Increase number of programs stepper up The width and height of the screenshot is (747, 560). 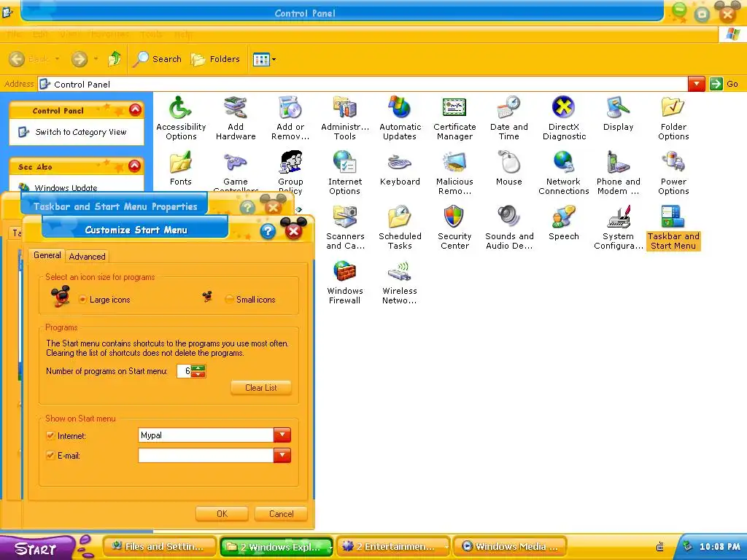tap(198, 367)
